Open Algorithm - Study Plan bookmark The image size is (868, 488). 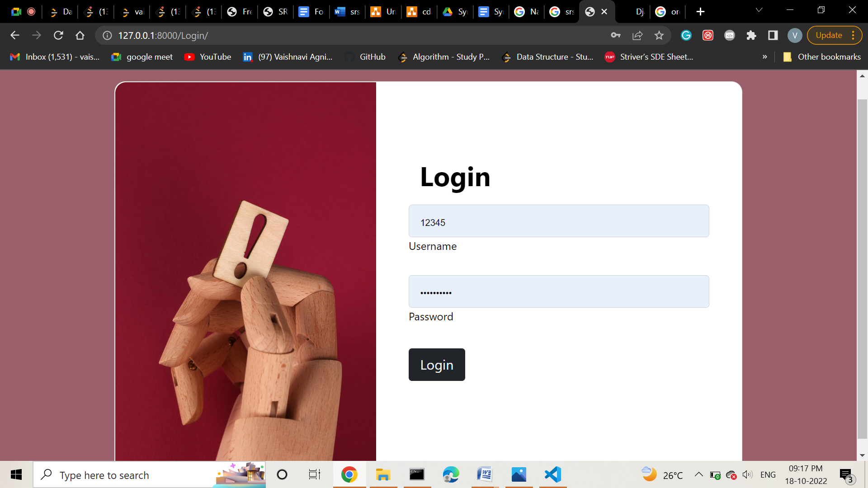[x=444, y=57]
